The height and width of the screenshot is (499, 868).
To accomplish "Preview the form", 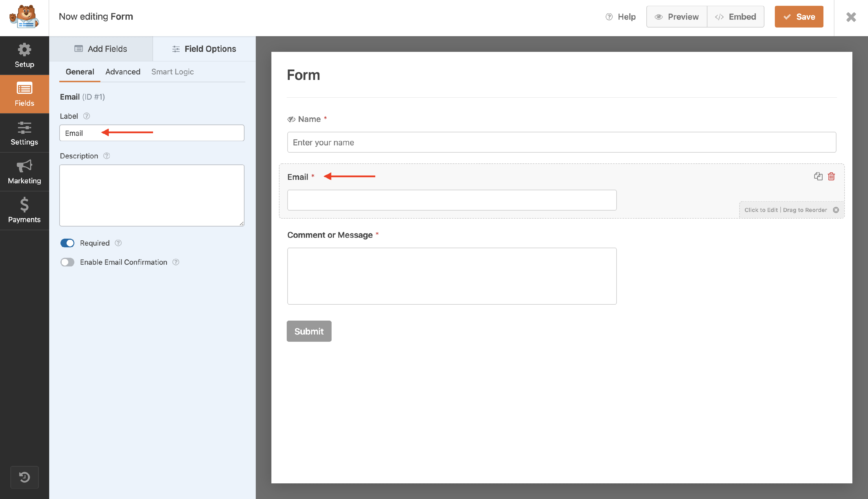I will click(x=676, y=17).
